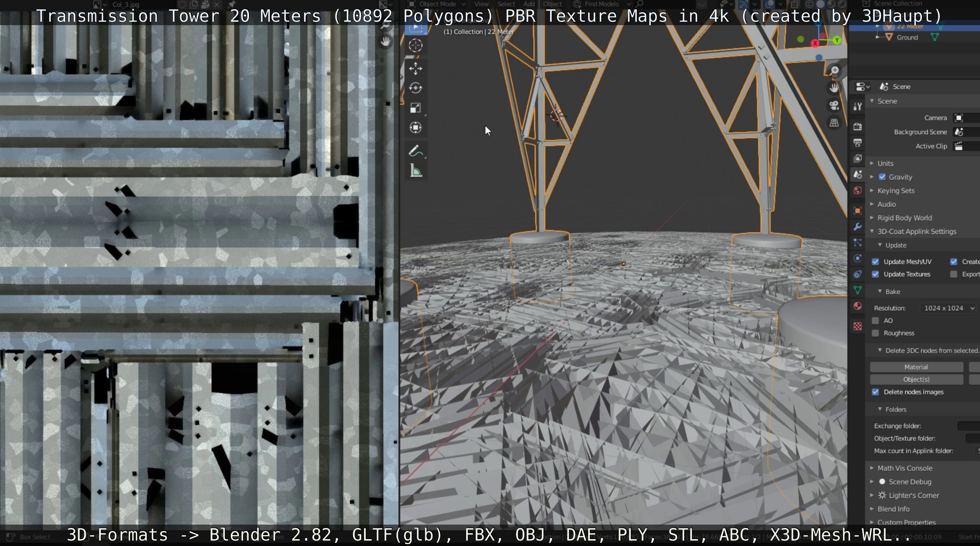Open the View Layer properties tab
The width and height of the screenshot is (980, 546).
point(858,159)
